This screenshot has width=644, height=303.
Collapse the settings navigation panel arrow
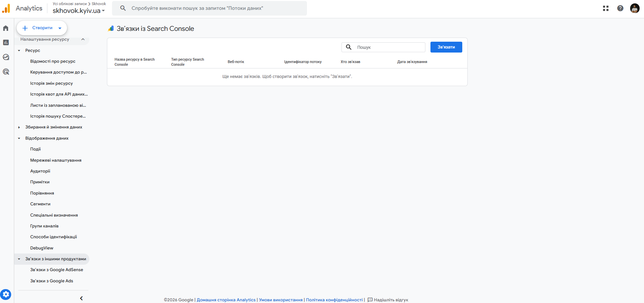pyautogui.click(x=81, y=298)
